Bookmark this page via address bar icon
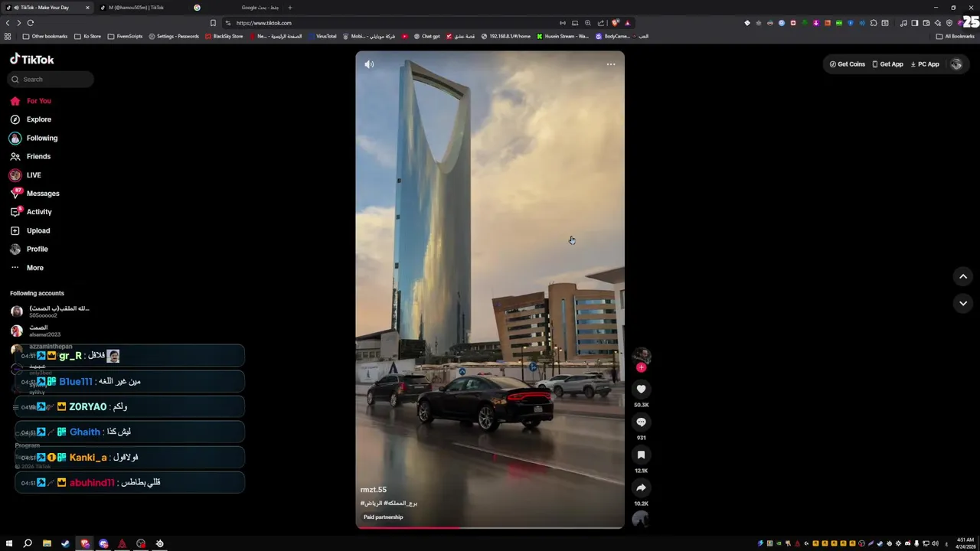Screen dimensions: 980x551 [x=213, y=23]
